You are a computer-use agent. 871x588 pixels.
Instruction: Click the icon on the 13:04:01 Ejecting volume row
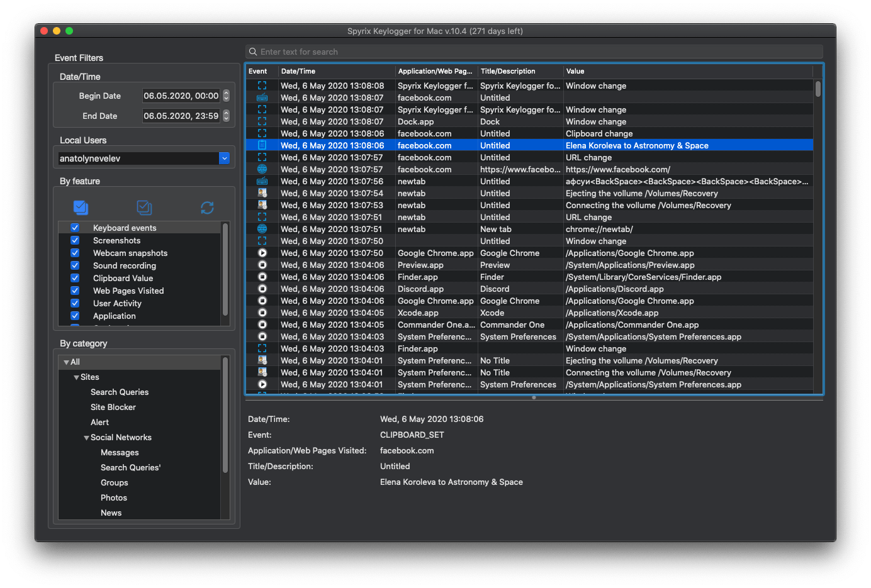coord(262,360)
